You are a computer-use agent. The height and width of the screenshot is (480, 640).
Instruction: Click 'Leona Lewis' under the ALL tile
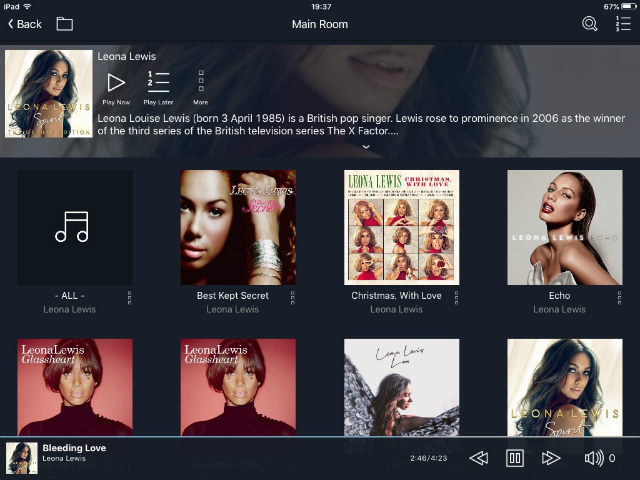click(x=69, y=309)
